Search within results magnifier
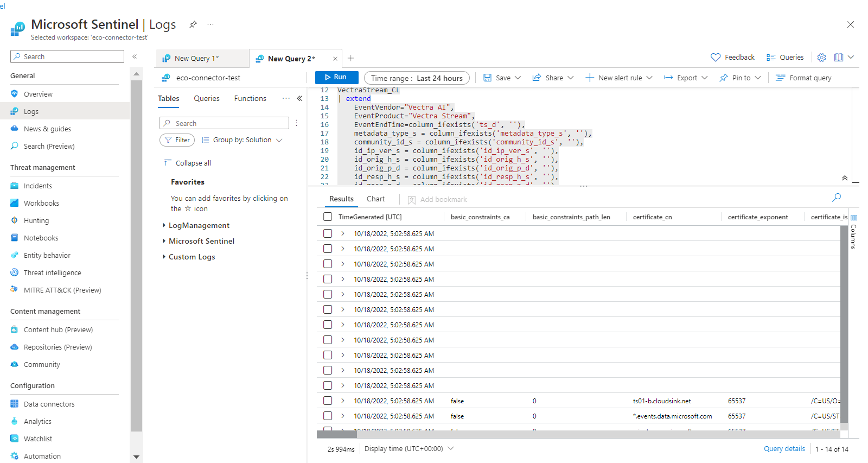Screen dimensions: 868x463 [837, 198]
